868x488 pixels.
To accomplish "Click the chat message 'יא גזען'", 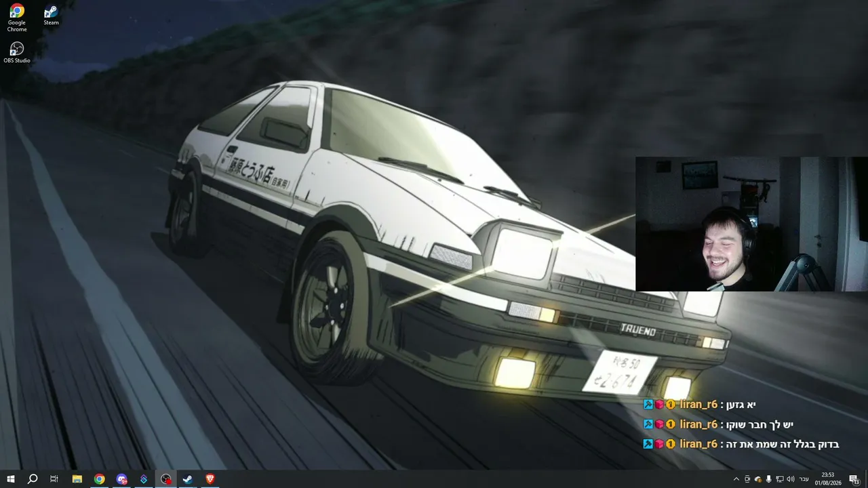I will (742, 405).
